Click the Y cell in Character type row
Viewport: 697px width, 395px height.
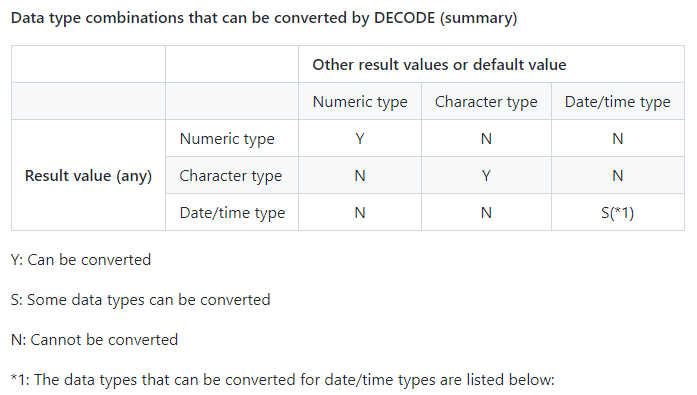[486, 176]
